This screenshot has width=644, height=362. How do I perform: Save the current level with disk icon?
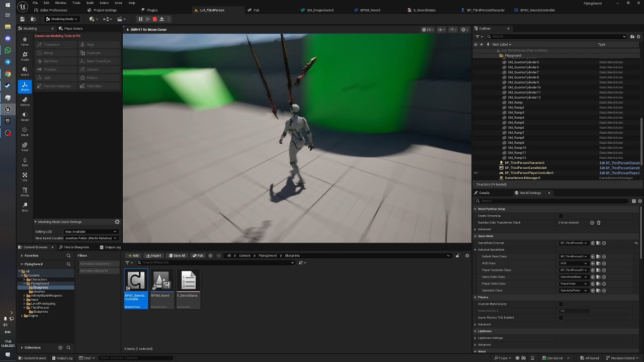(22, 19)
